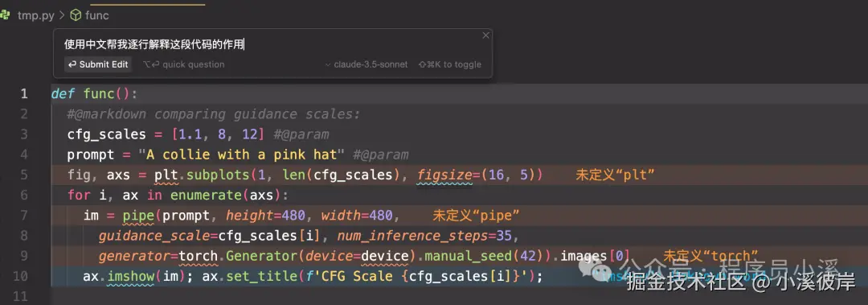Screen dimensions: 868x305
Task: Click the ⌘K to toggle hint
Action: pyautogui.click(x=449, y=64)
